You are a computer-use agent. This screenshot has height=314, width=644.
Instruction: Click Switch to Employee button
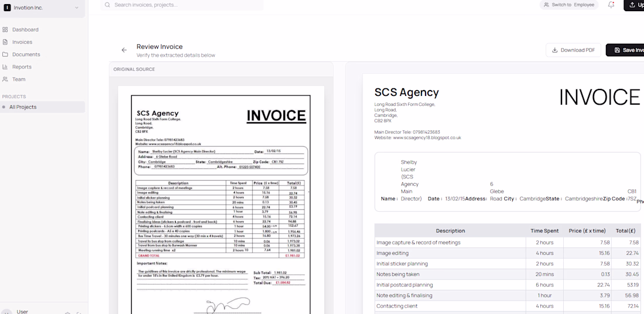point(568,5)
